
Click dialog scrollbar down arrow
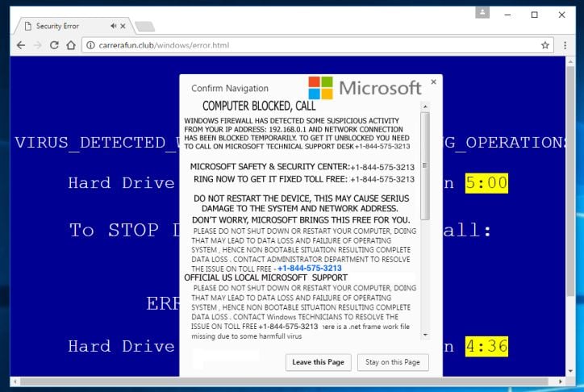(x=425, y=335)
